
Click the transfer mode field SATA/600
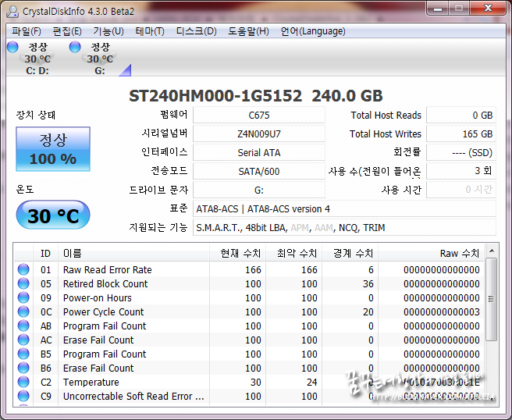259,171
